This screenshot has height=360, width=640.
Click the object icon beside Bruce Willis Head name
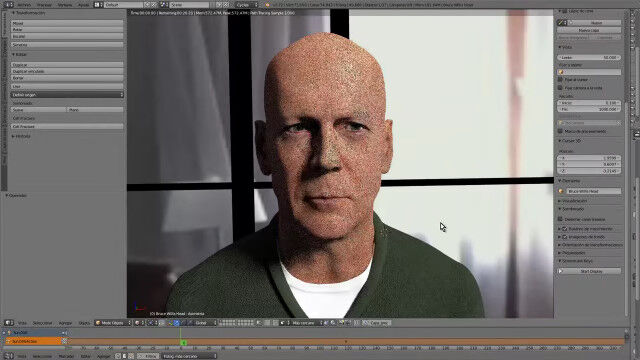point(561,191)
